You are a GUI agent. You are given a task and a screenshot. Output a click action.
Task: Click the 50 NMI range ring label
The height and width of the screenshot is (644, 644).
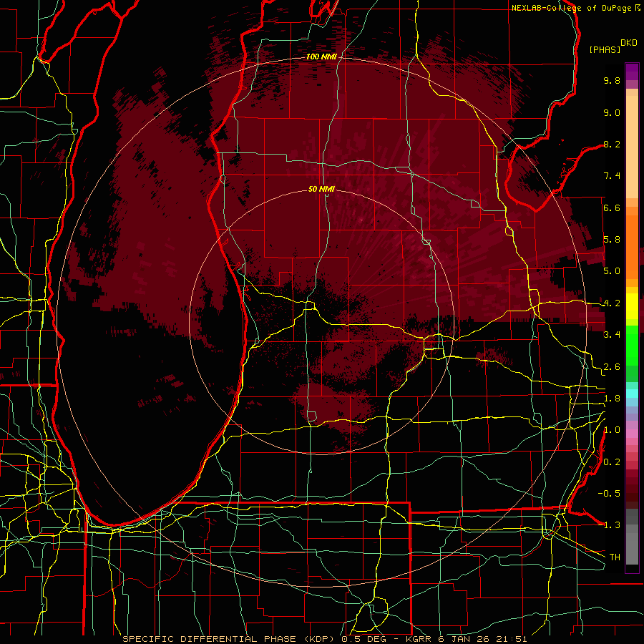coord(321,189)
